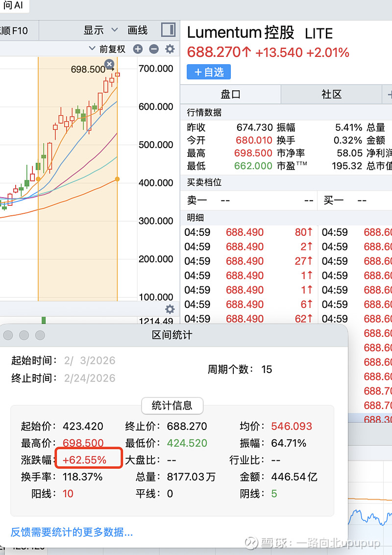Click the trade row with volume 27
The width and height of the screenshot is (392, 555).
pos(249,261)
